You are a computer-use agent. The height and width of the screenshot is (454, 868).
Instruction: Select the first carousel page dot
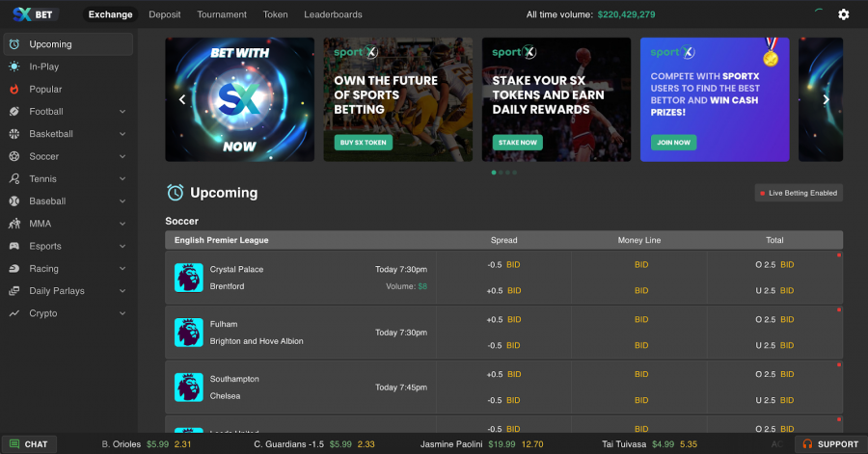(494, 173)
